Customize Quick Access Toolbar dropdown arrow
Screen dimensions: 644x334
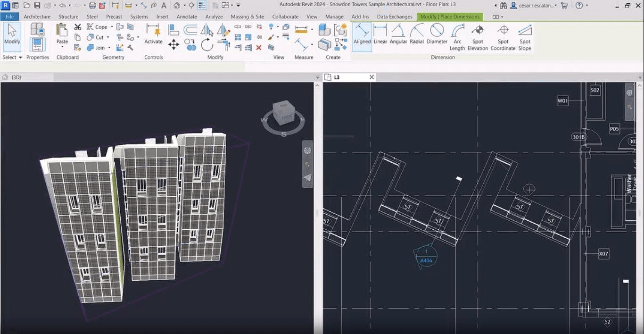238,5
